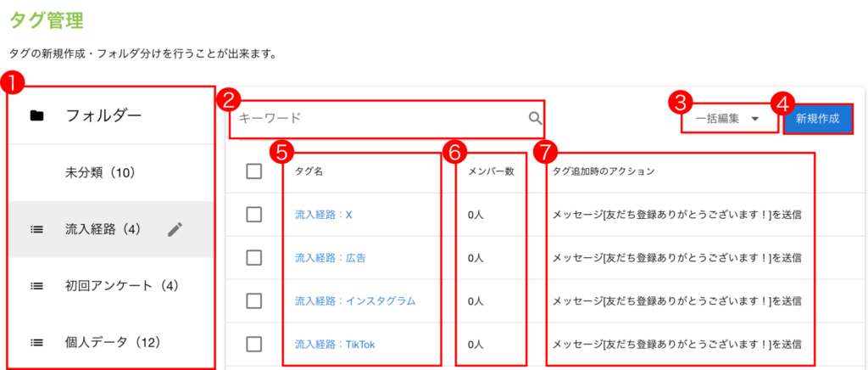Tick the 流入経路：インスタグラム checkbox
Image resolution: width=868 pixels, height=370 pixels.
point(253,300)
